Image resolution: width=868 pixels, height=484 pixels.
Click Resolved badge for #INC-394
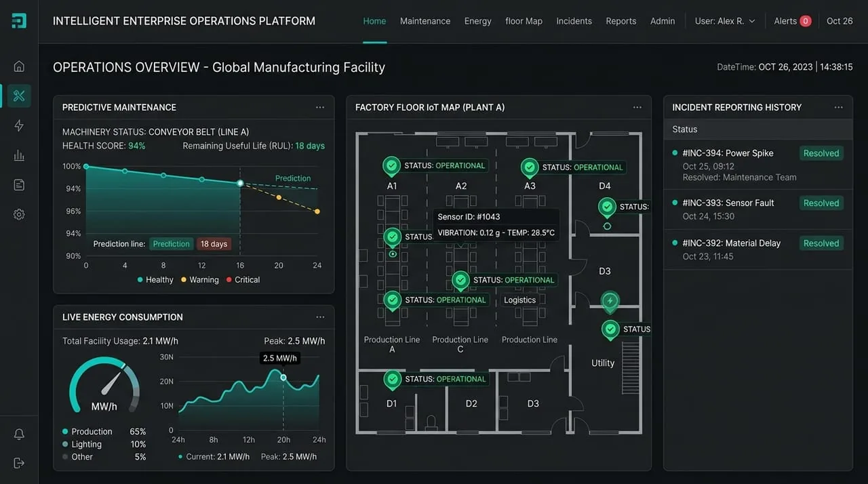tap(821, 153)
